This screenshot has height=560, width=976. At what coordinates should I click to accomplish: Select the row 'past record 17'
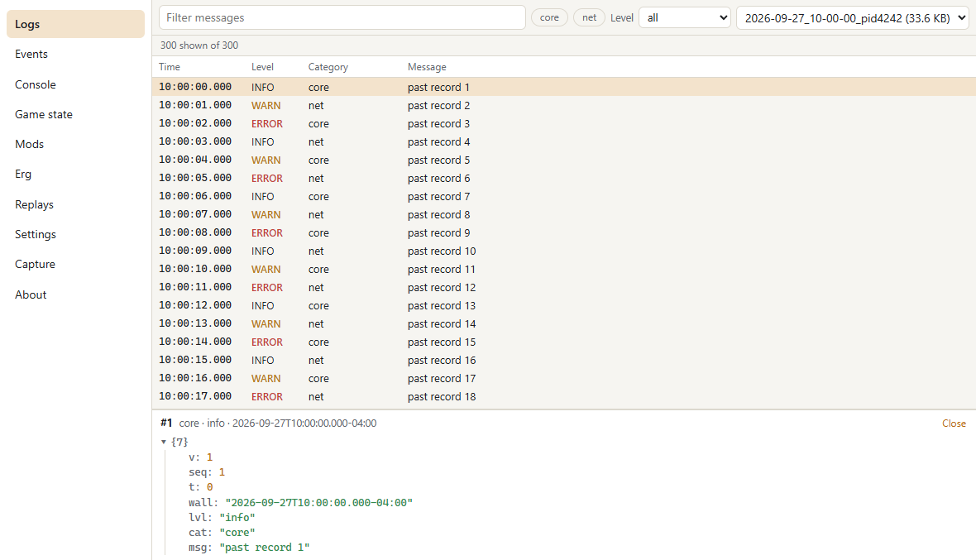pyautogui.click(x=564, y=378)
